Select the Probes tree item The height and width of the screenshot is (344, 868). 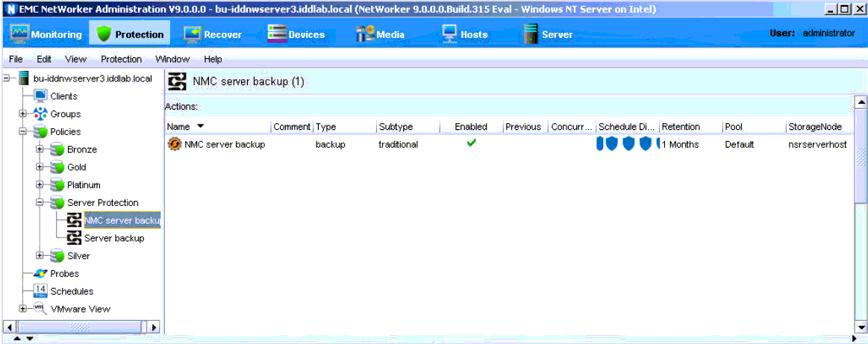(x=64, y=273)
